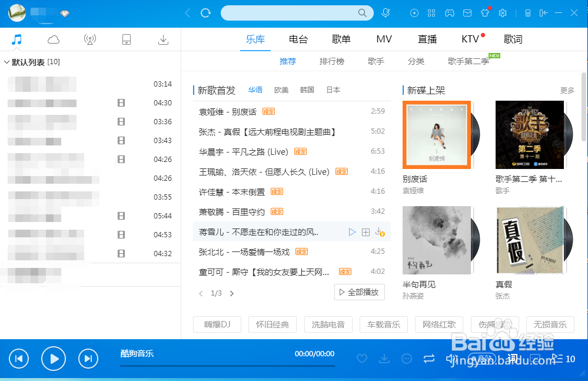The width and height of the screenshot is (588, 381).
Task: Click the search magnifier icon
Action: pos(362,13)
